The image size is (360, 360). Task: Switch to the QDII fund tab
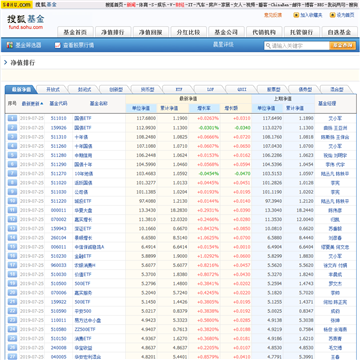[x=242, y=89]
